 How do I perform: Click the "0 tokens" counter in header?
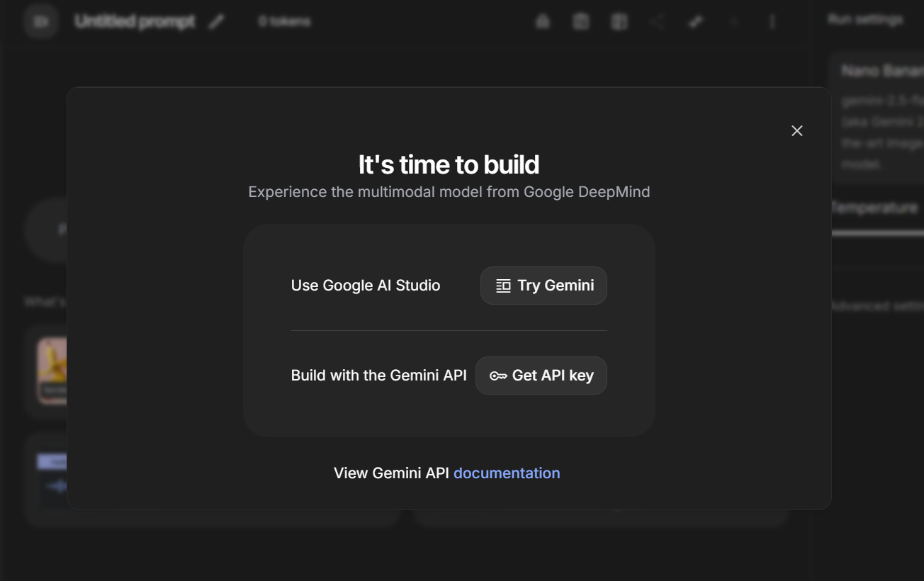click(x=284, y=22)
